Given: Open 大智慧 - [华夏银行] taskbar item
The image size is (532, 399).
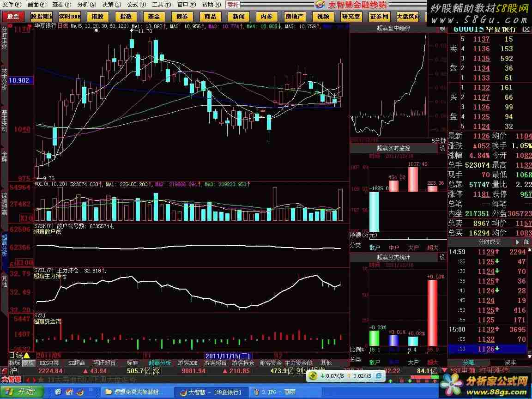Looking at the screenshot, I should [x=211, y=392].
